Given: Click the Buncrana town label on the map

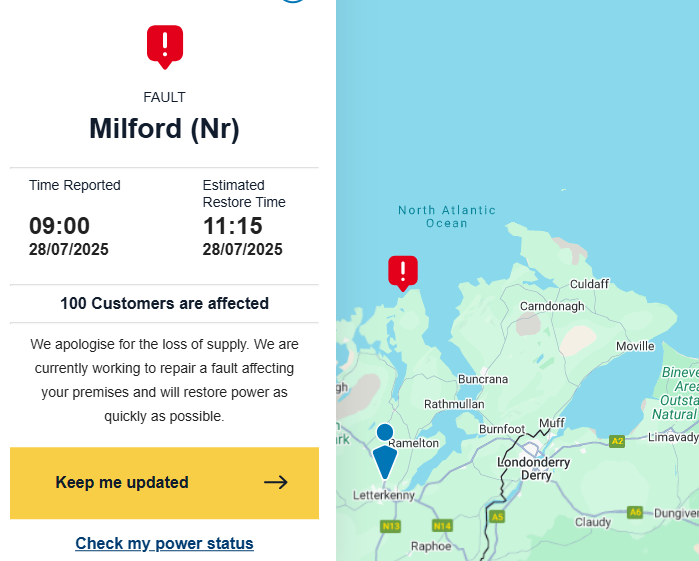Looking at the screenshot, I should click(483, 379).
